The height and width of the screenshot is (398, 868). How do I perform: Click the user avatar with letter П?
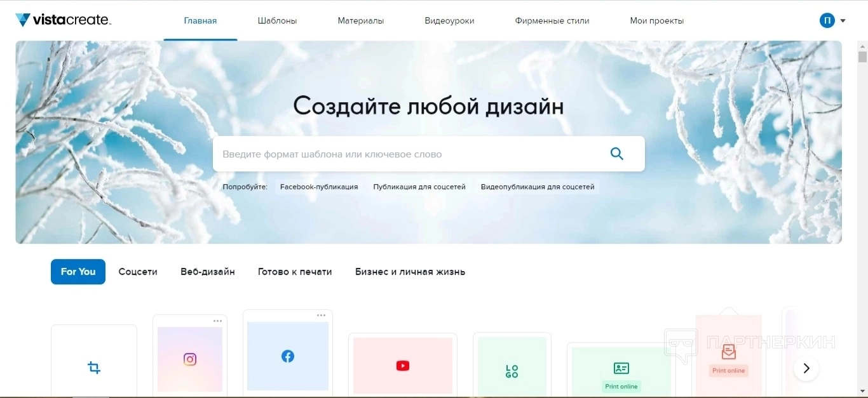(827, 20)
